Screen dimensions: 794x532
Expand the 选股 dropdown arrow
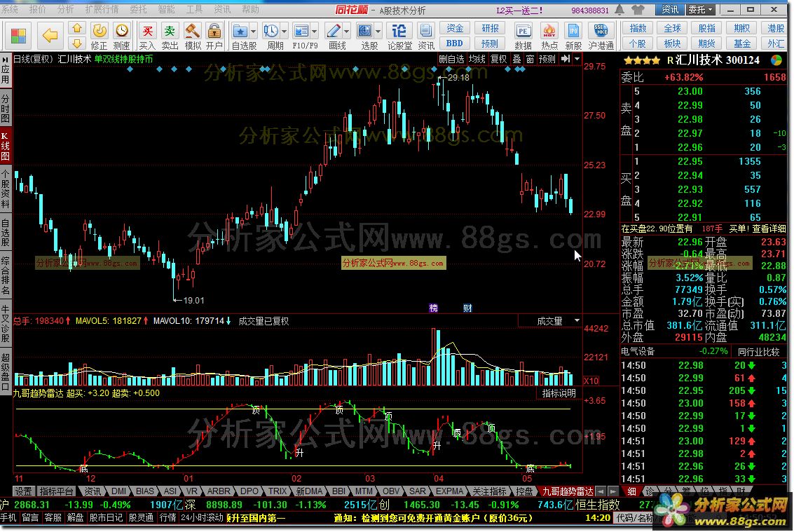(x=378, y=32)
